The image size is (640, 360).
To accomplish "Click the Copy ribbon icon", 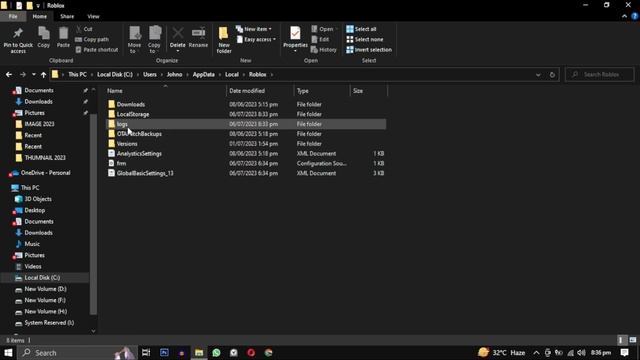I will coord(44,33).
